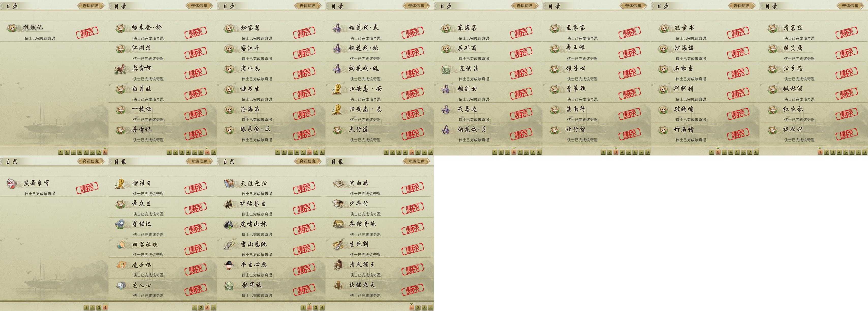Click the 奇遇信息 button above 庆舞良宵
The height and width of the screenshot is (311, 868).
coord(91,161)
